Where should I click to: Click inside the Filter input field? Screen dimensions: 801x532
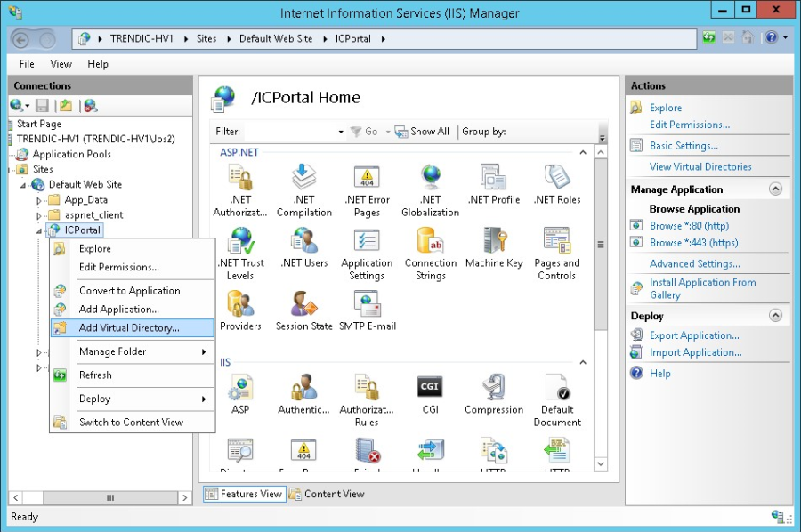click(x=290, y=132)
